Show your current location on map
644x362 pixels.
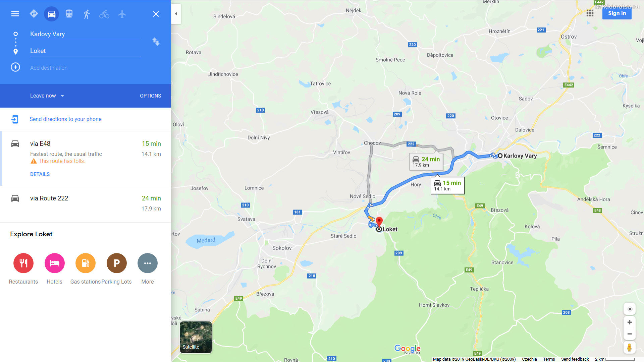[630, 309]
